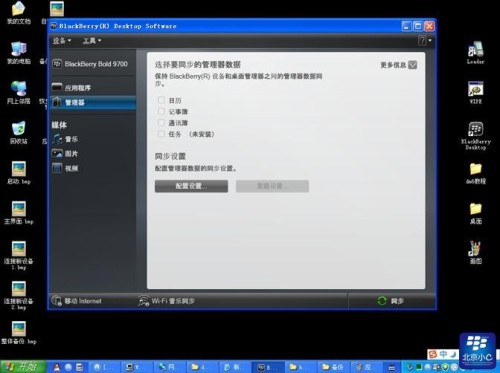Screen dimensions: 500x373
Task: Enable the 记事簿 memo checkbox
Action: click(161, 111)
